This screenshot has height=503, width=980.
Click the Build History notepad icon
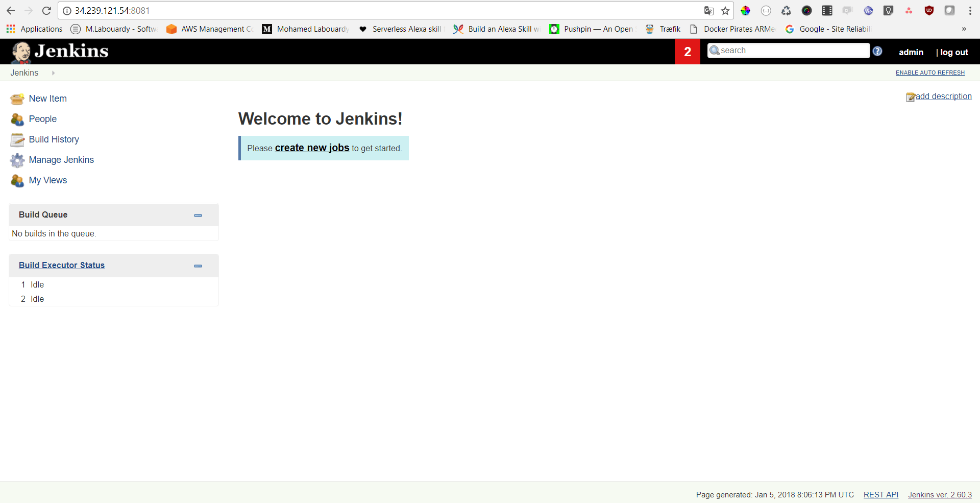pos(17,140)
